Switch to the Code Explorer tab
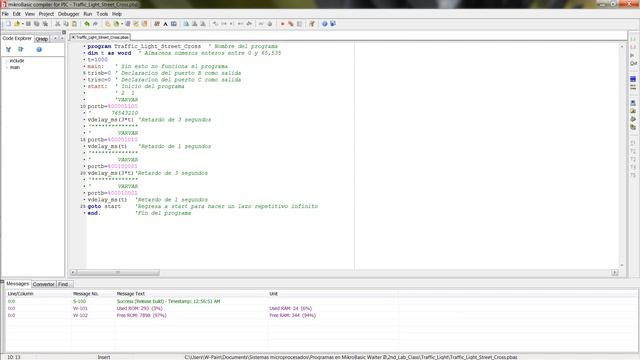 pyautogui.click(x=17, y=38)
